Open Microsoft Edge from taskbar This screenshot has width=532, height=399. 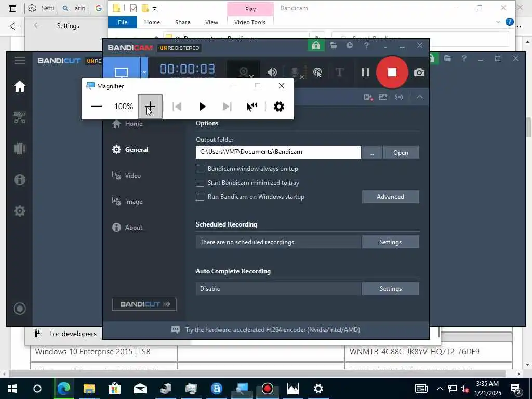point(63,389)
